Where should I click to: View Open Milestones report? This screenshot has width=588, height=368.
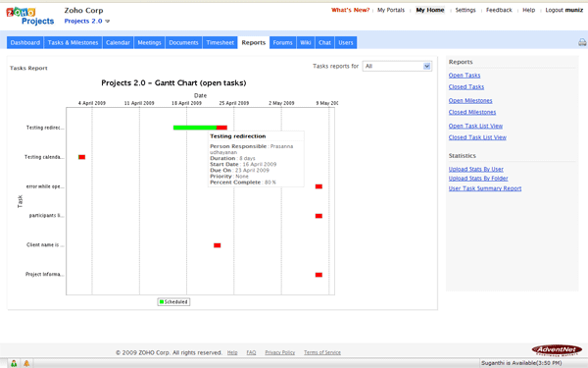[470, 101]
